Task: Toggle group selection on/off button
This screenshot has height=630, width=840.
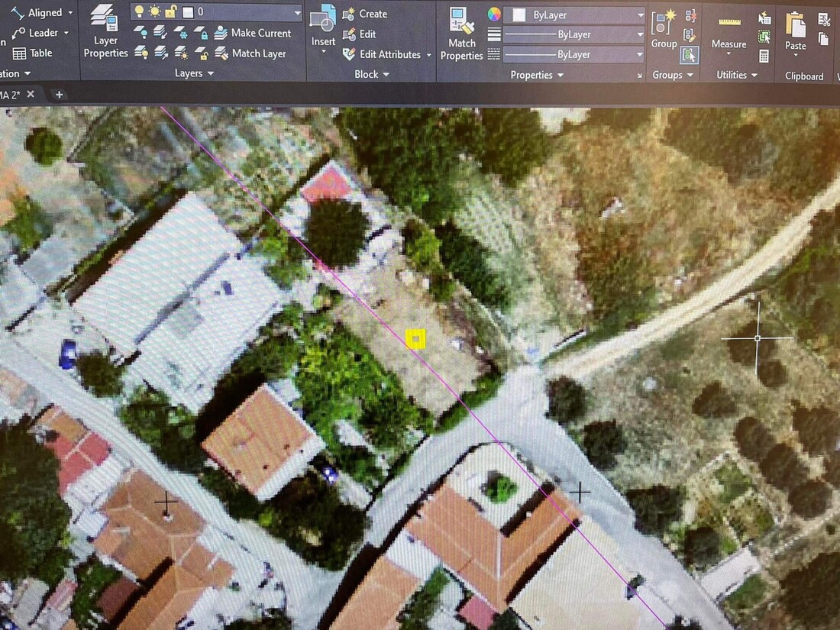Action: pyautogui.click(x=690, y=54)
